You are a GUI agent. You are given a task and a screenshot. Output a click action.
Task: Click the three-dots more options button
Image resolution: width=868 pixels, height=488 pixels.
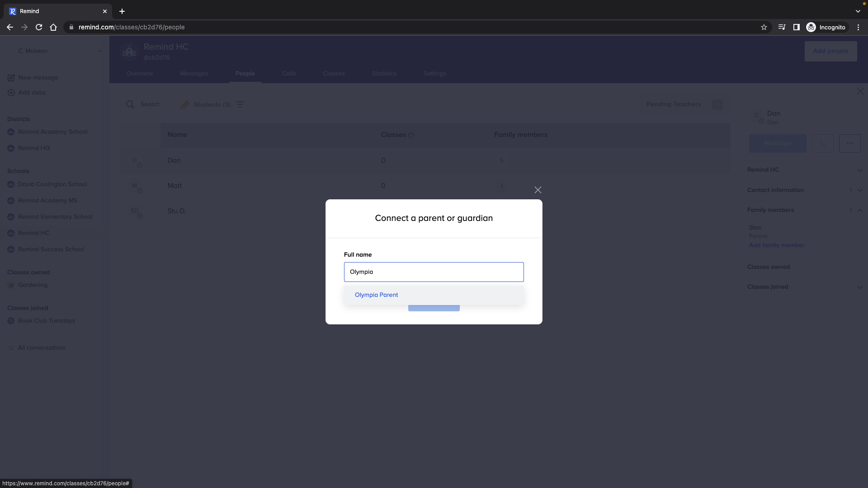coord(849,143)
